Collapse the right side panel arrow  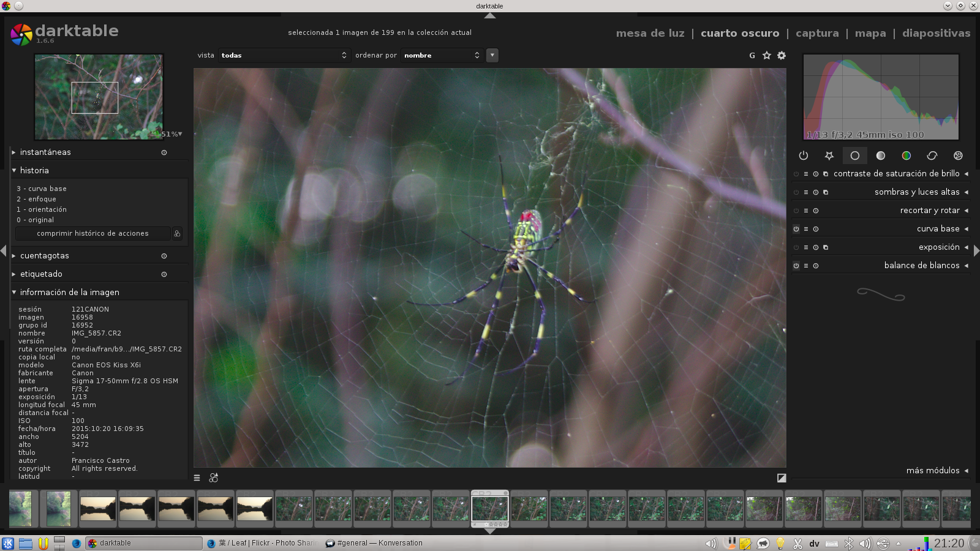point(976,250)
